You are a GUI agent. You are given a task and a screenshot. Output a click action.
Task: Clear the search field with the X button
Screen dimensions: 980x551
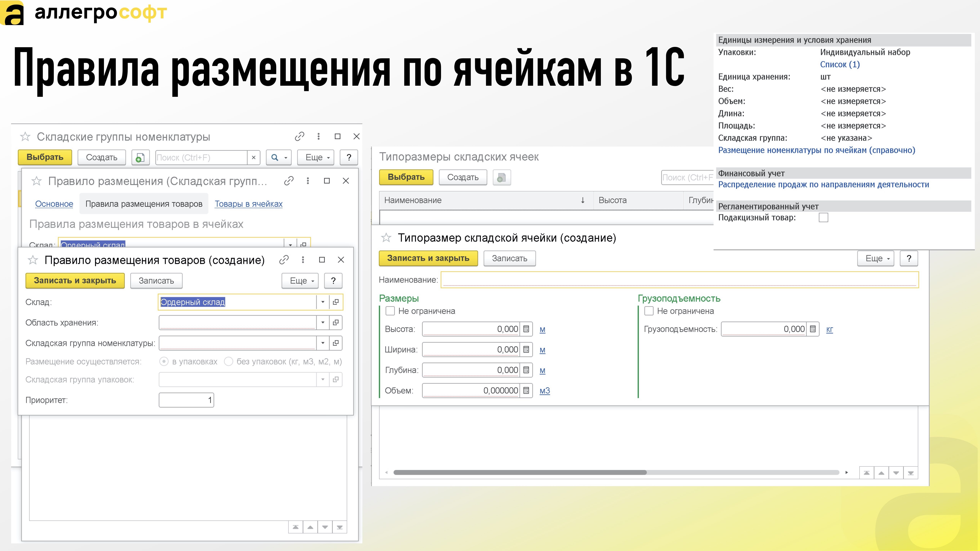click(254, 157)
